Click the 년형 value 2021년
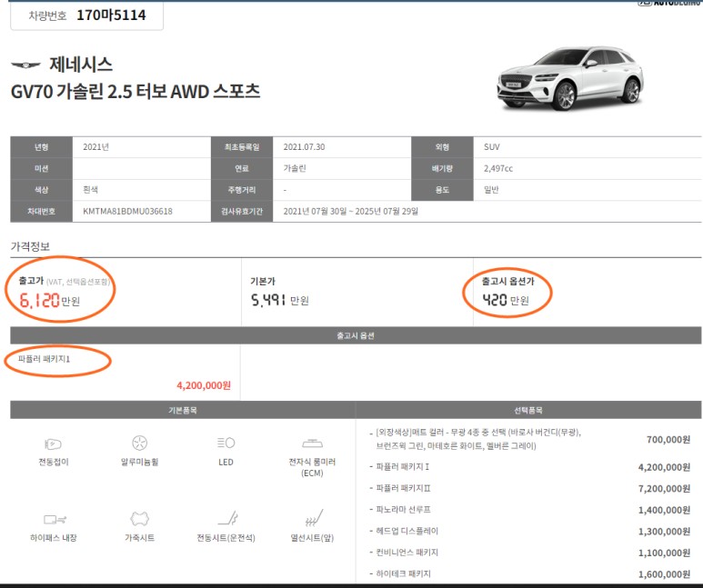Screen dimensions: 703x588 [x=95, y=147]
